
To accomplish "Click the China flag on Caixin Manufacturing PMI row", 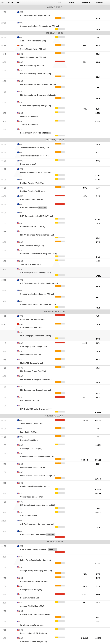I will [x=18, y=46].
